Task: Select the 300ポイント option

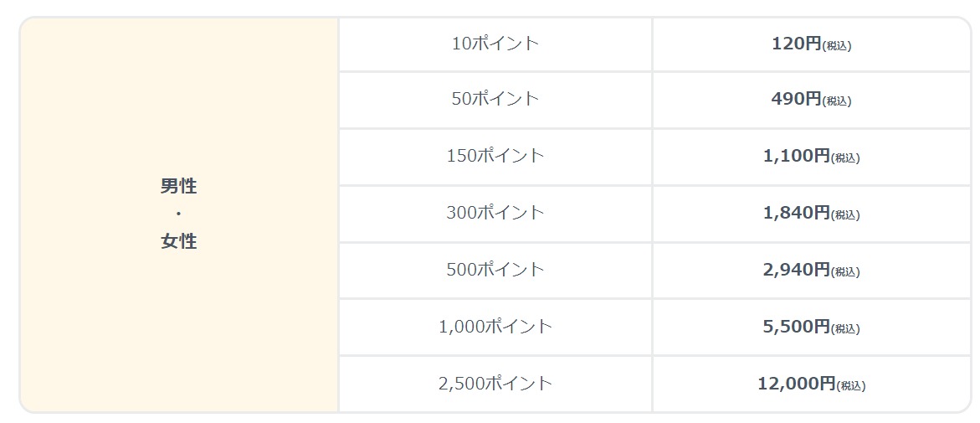Action: (495, 213)
